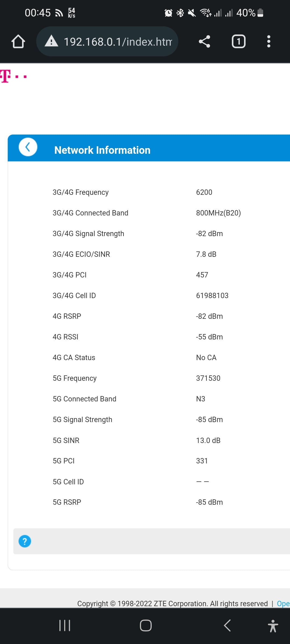Tap the accessibility shortcut icon
The height and width of the screenshot is (644, 290).
click(x=273, y=626)
